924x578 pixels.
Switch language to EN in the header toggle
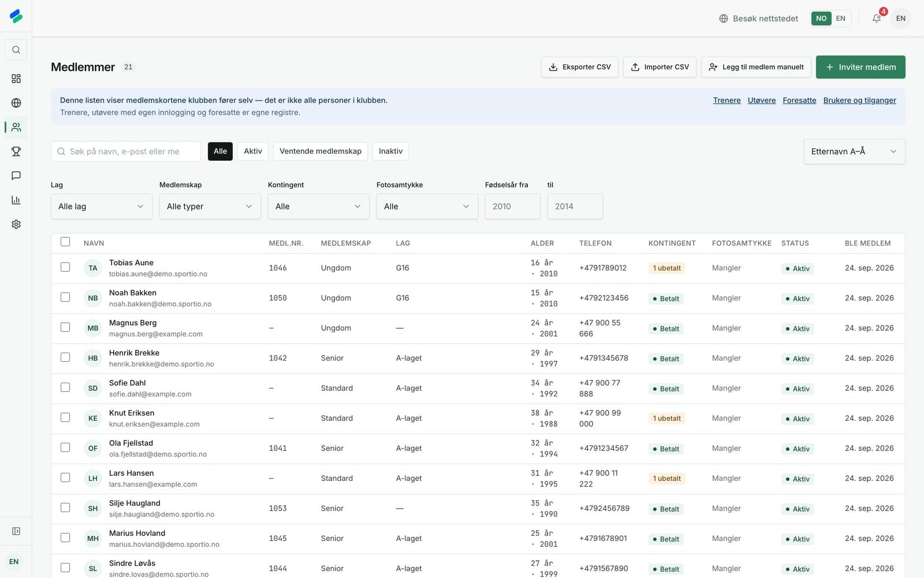[841, 18]
